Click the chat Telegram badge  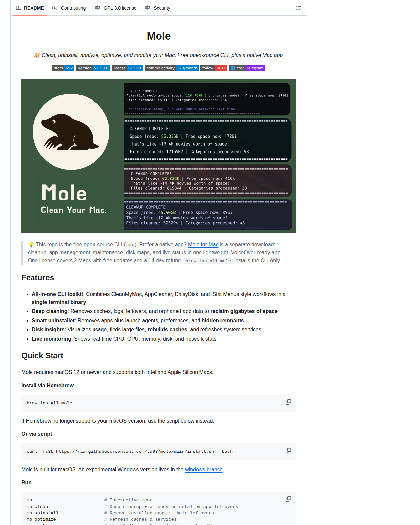coord(247,68)
